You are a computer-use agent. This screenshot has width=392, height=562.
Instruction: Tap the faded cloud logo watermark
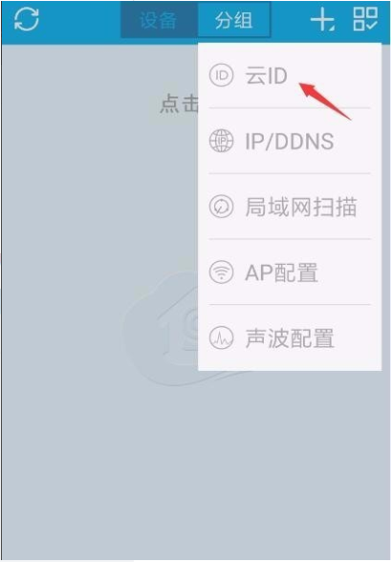[x=160, y=330]
